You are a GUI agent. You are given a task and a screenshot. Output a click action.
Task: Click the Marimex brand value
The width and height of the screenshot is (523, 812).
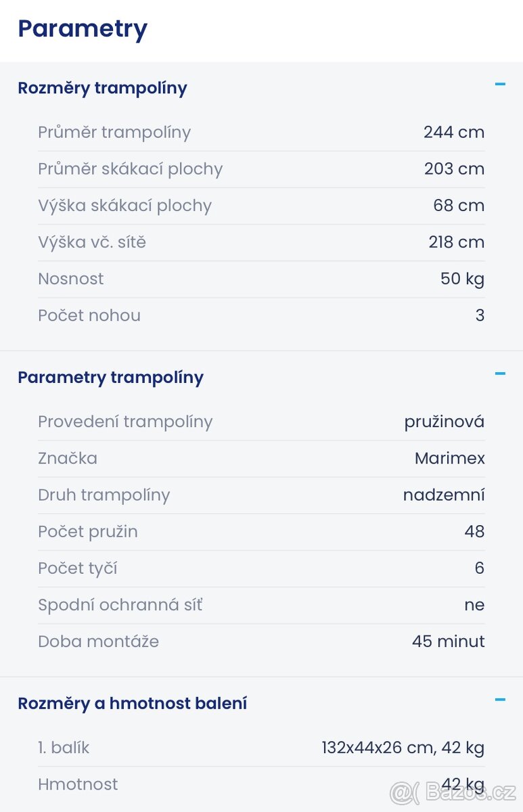450,459
